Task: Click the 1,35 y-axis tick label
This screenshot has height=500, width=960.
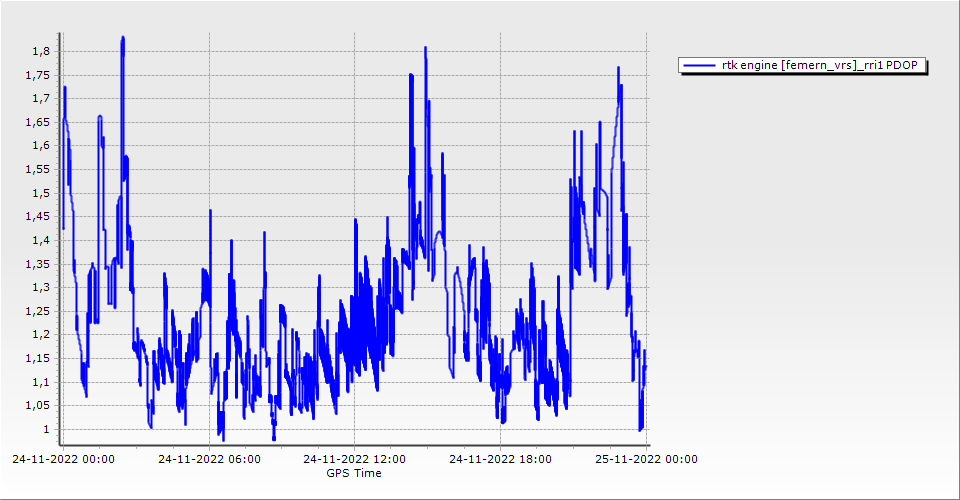Action: pyautogui.click(x=38, y=264)
